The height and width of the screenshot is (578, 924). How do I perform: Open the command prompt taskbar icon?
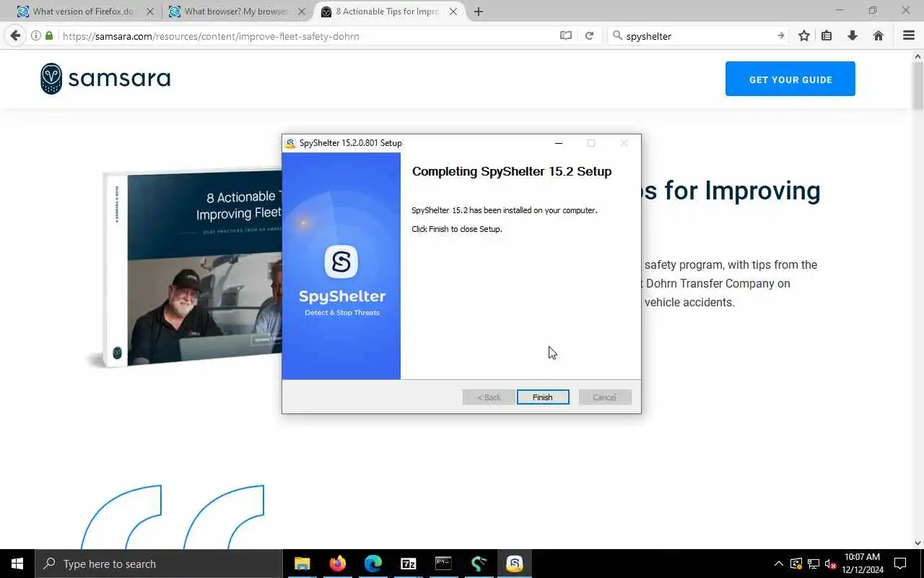(x=443, y=564)
